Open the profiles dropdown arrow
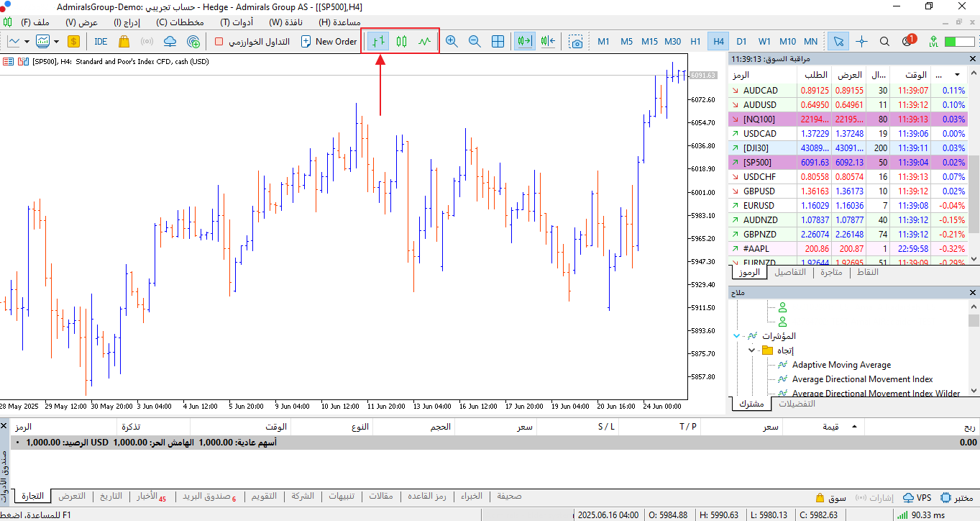Screen dimensions: 980x521 56,41
